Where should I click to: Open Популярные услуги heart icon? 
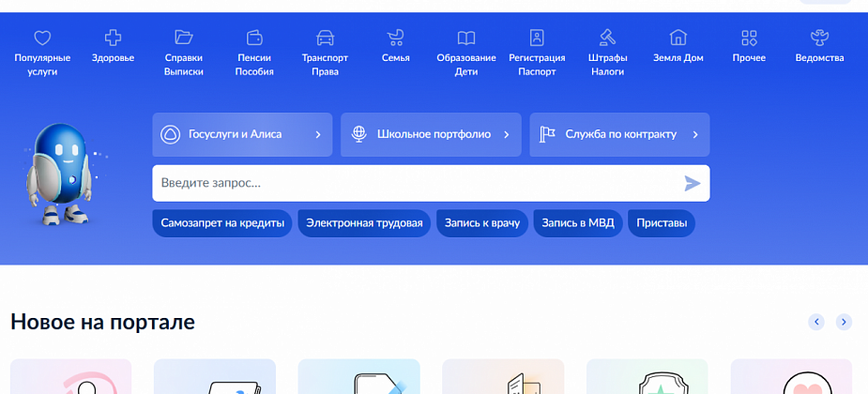(42, 38)
